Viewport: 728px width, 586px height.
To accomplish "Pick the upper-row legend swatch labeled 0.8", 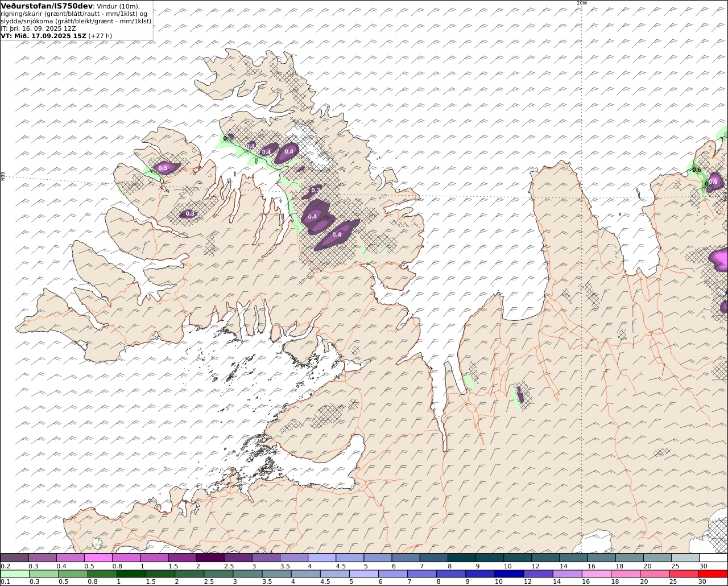I will click(126, 558).
